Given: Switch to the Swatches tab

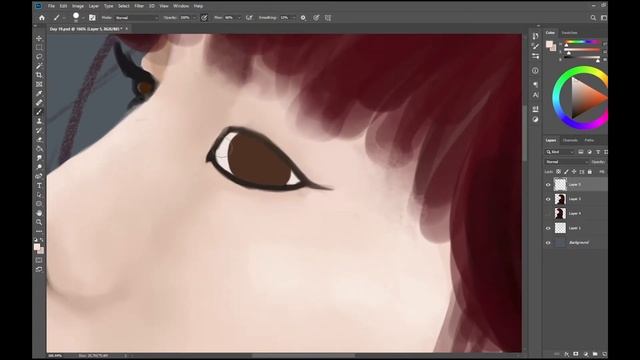Looking at the screenshot, I should (x=569, y=33).
